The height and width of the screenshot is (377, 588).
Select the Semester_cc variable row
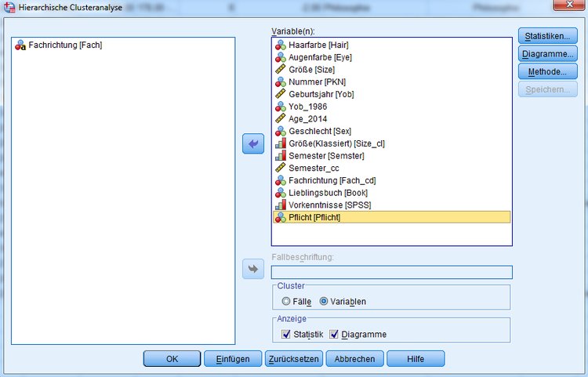pos(391,168)
